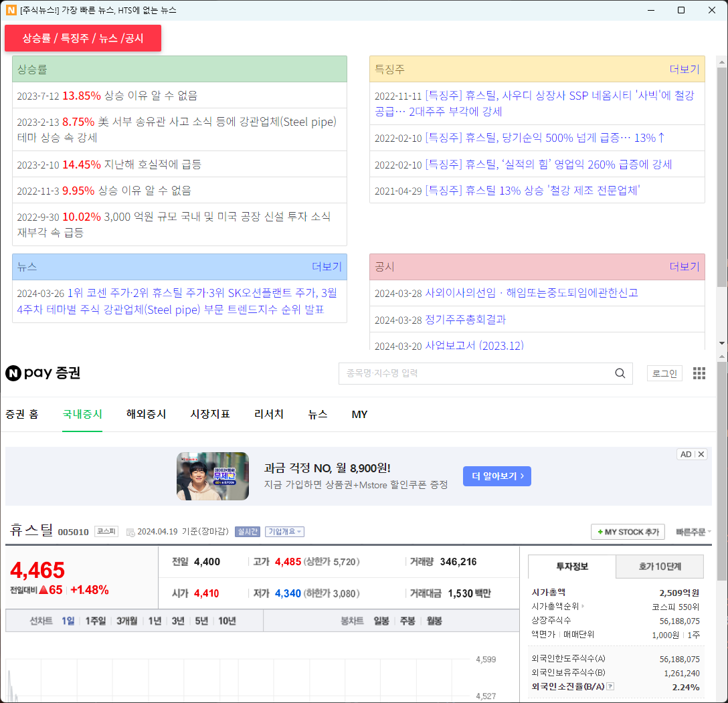This screenshot has width=728, height=703.
Task: Click the 실시간 badge next to the date
Action: point(248,532)
